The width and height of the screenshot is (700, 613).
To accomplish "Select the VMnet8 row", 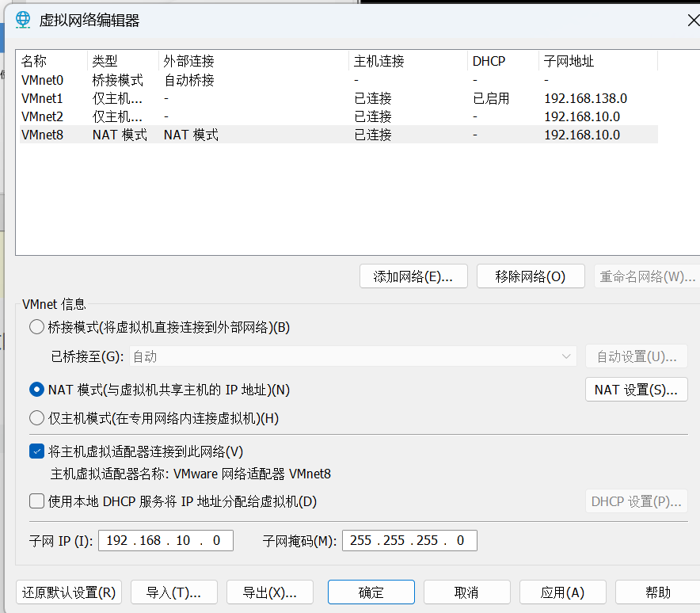I will coord(339,135).
